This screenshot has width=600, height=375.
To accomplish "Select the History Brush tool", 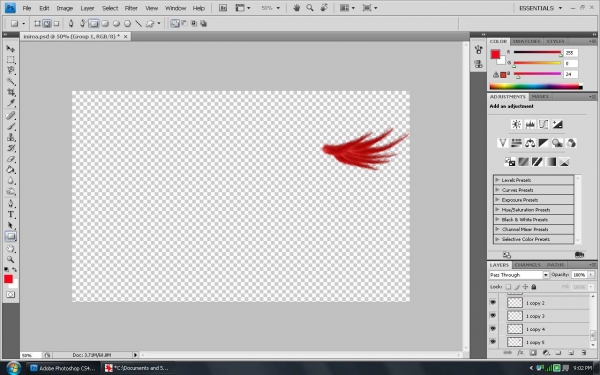I will [11, 148].
